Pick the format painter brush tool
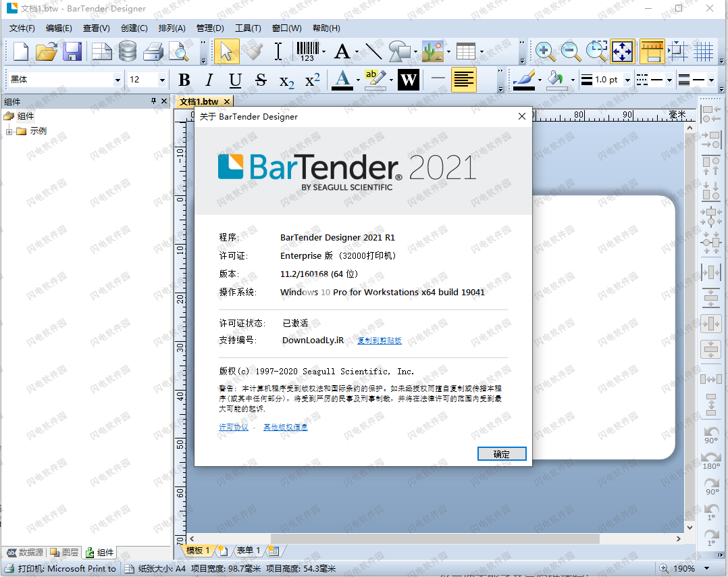Screen dimensions: 728x577 (253, 51)
